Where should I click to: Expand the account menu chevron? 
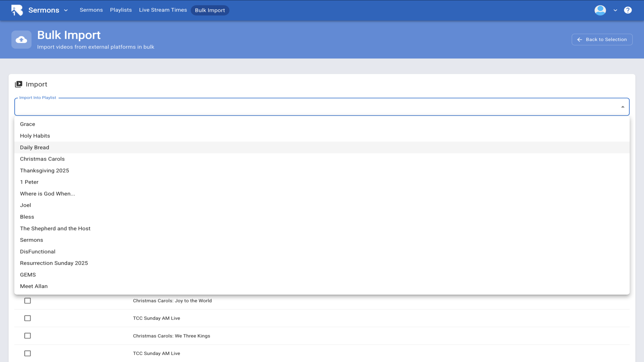pyautogui.click(x=615, y=10)
